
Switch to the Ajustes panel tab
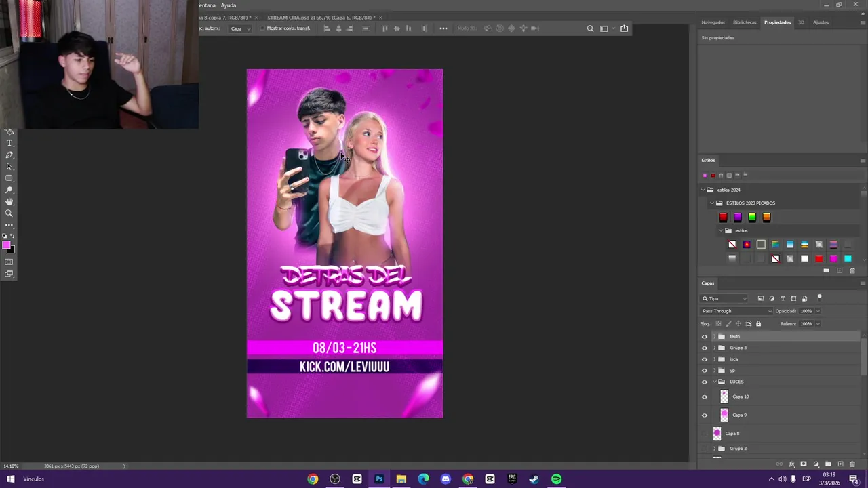(x=821, y=22)
